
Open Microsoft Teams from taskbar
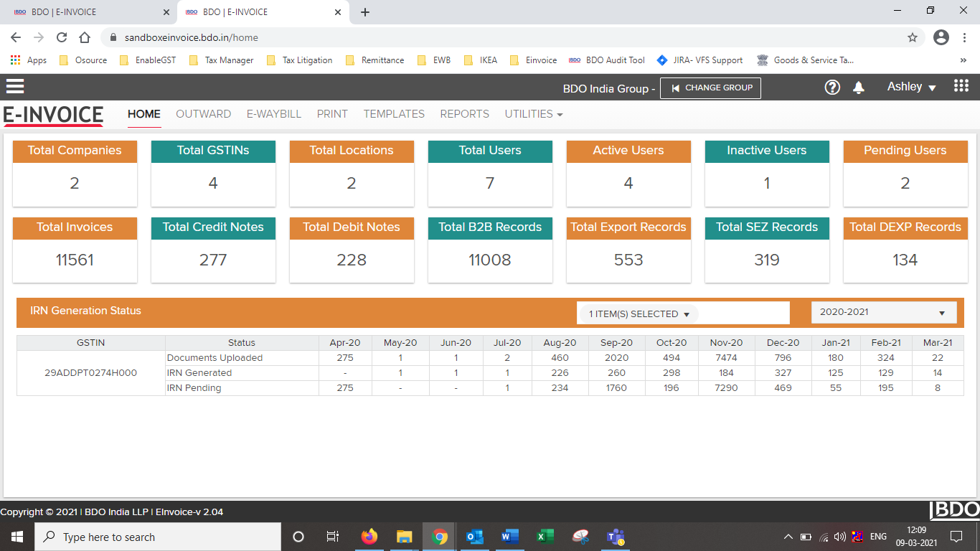pos(615,537)
